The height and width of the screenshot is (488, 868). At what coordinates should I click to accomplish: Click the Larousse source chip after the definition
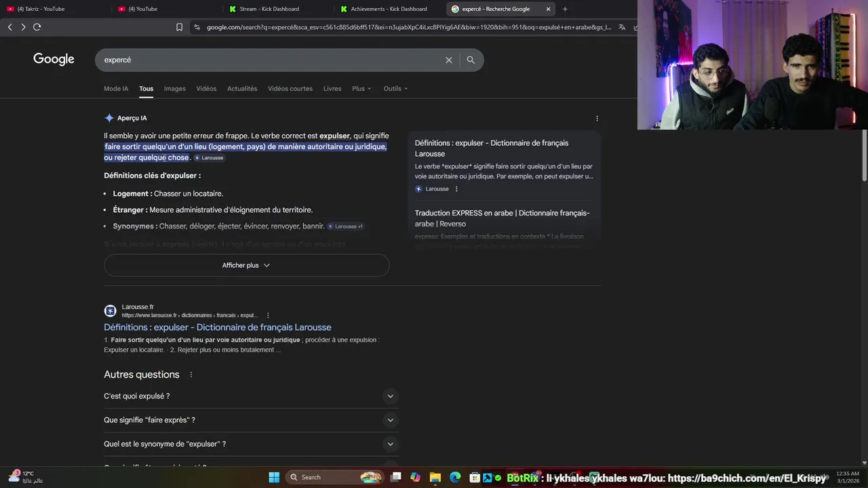[209, 158]
